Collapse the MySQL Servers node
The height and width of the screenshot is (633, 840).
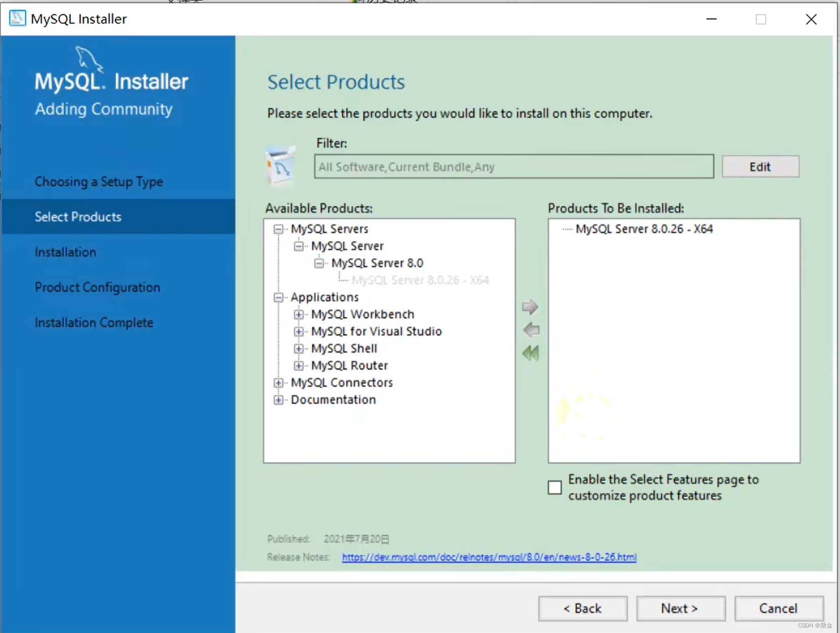[x=279, y=229]
